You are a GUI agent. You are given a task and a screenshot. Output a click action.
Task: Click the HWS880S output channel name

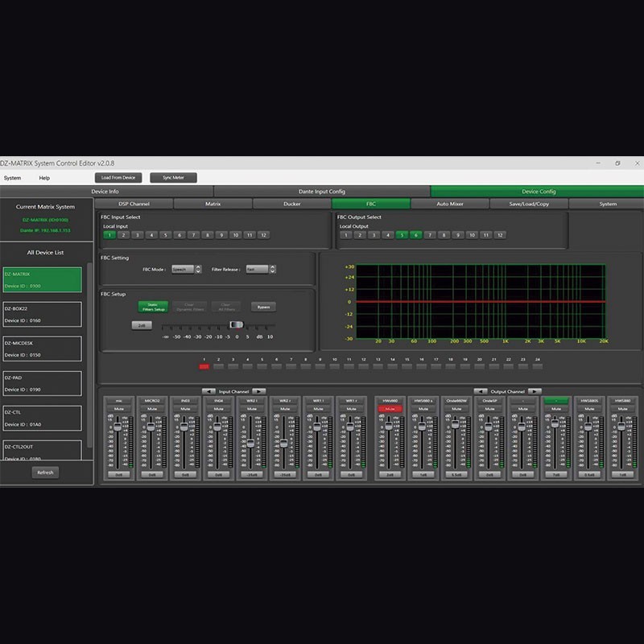point(589,400)
